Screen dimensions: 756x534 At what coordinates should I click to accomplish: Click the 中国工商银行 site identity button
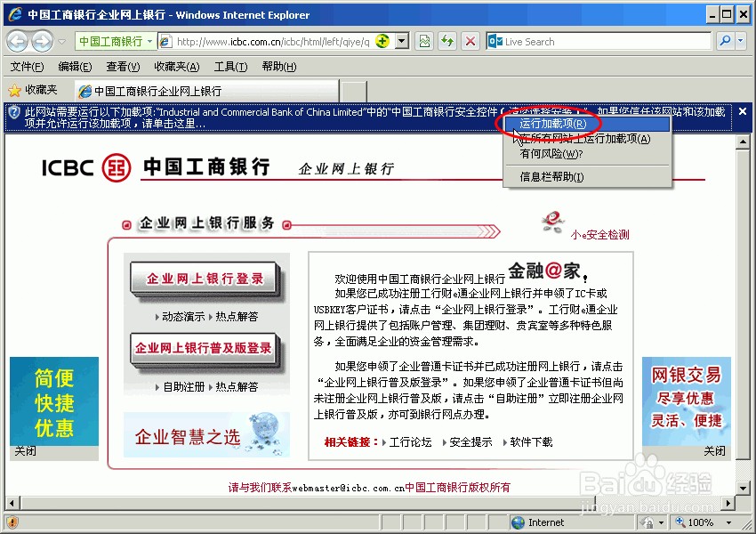coord(116,42)
